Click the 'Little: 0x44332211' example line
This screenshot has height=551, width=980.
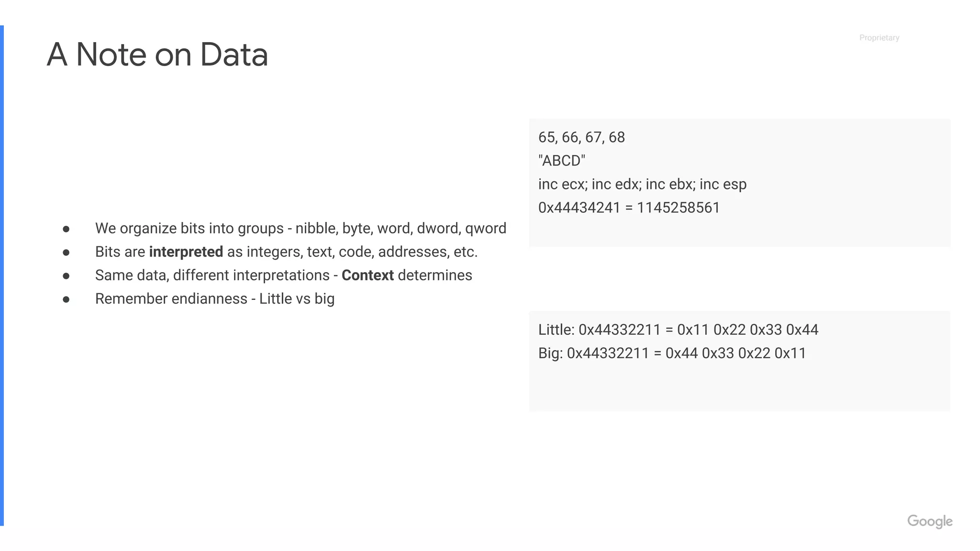678,330
